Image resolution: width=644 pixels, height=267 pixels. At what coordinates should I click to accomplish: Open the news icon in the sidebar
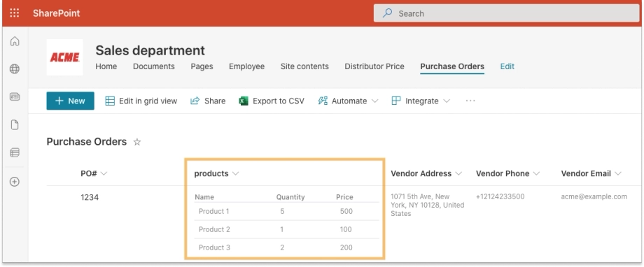pyautogui.click(x=15, y=96)
